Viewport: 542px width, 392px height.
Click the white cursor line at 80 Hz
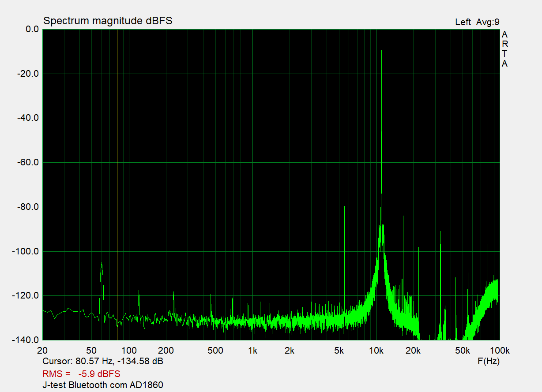pos(117,184)
